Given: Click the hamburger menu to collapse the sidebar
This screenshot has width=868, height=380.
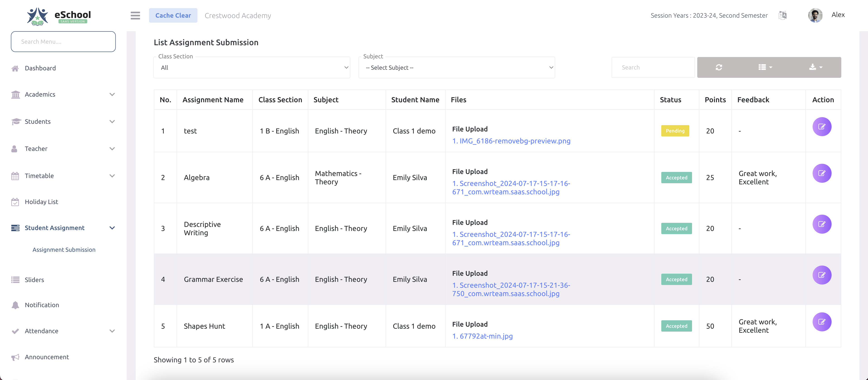Looking at the screenshot, I should tap(135, 15).
